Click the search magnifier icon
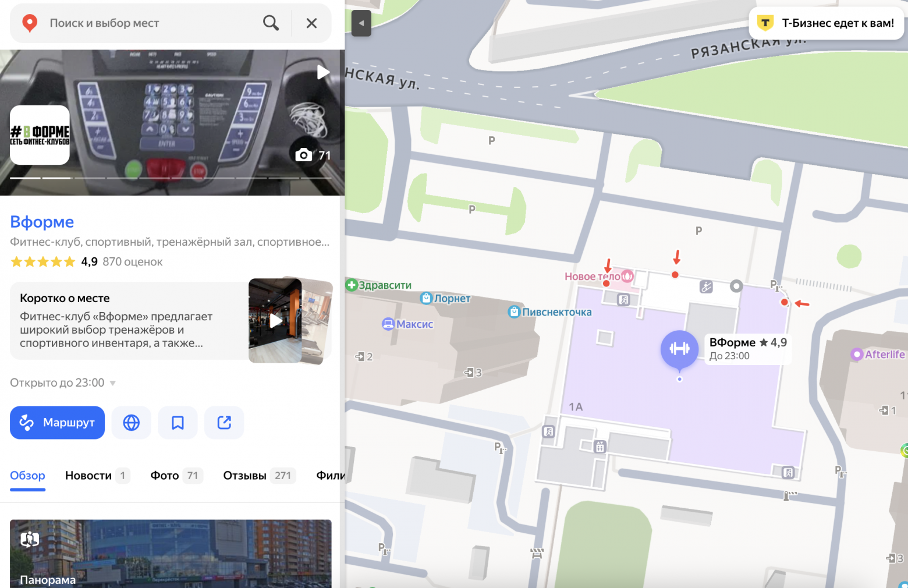The image size is (908, 588). pos(271,23)
